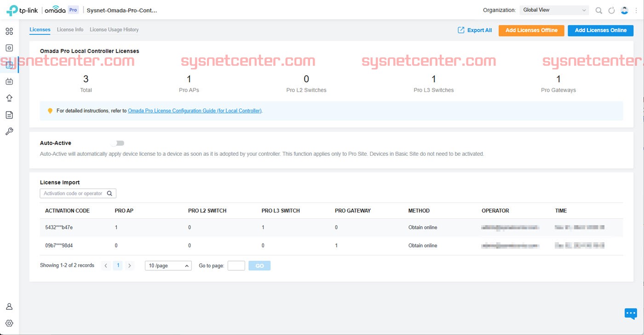Click the Add Licenses Offline button
Image resolution: width=644 pixels, height=335 pixels.
(x=531, y=30)
